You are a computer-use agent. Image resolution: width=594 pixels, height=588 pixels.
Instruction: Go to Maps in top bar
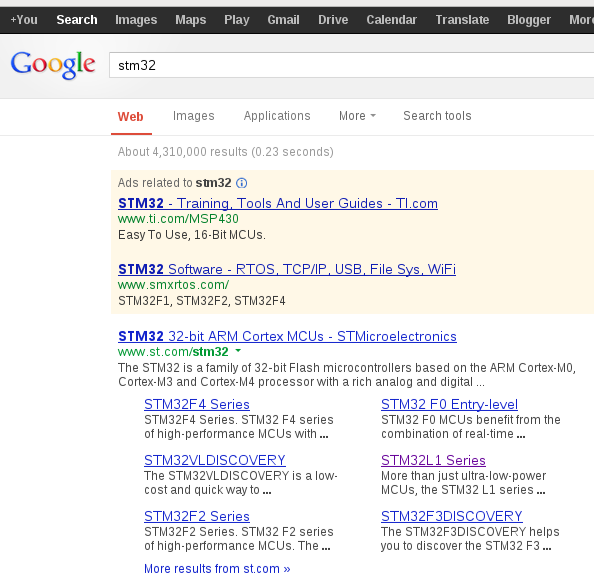[191, 20]
